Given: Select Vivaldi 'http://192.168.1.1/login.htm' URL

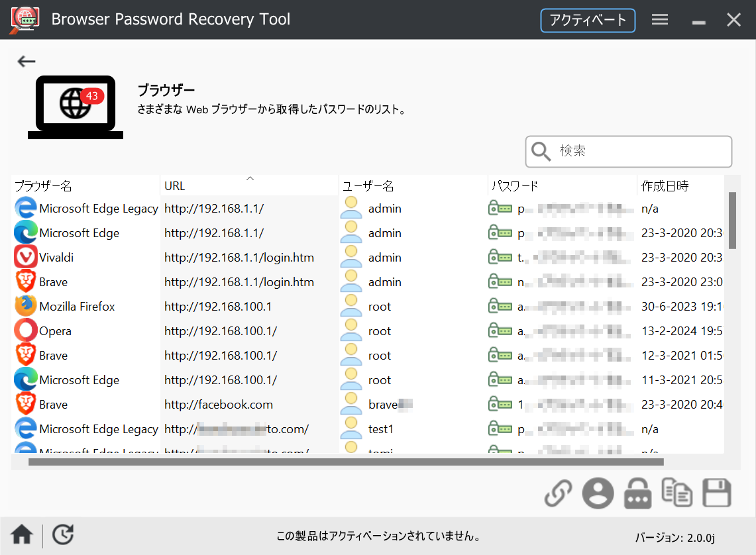Looking at the screenshot, I should (239, 258).
